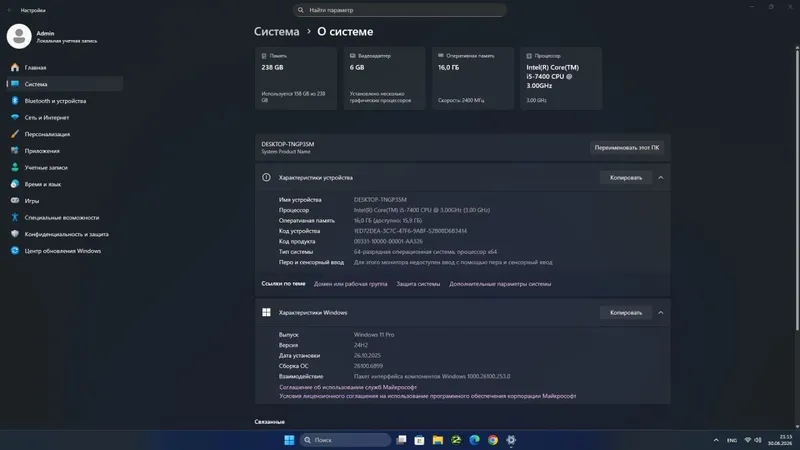Open Соглашение об использовании служб Майкрософт link

click(348, 387)
